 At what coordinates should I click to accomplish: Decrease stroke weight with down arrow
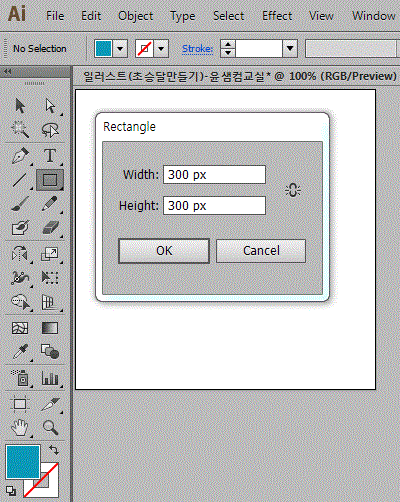tap(228, 53)
